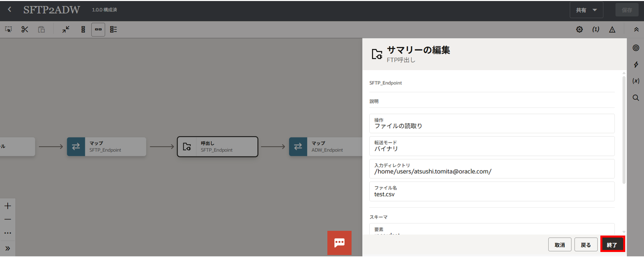The height and width of the screenshot is (257, 644).
Task: Open business identifiers (I) icon
Action: click(596, 29)
